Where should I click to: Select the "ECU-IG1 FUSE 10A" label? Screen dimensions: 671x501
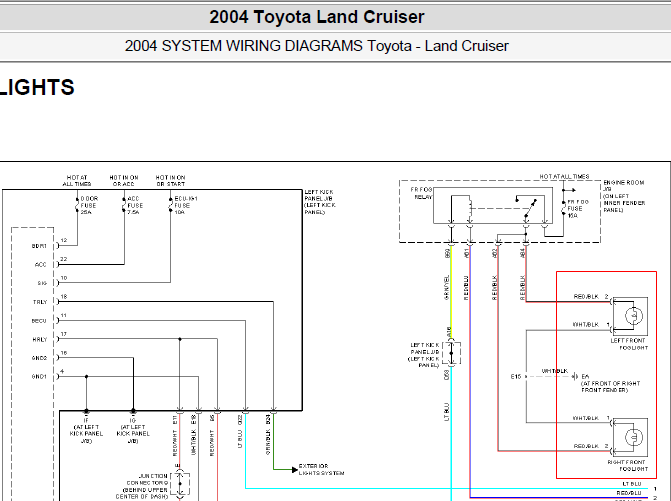tap(186, 205)
